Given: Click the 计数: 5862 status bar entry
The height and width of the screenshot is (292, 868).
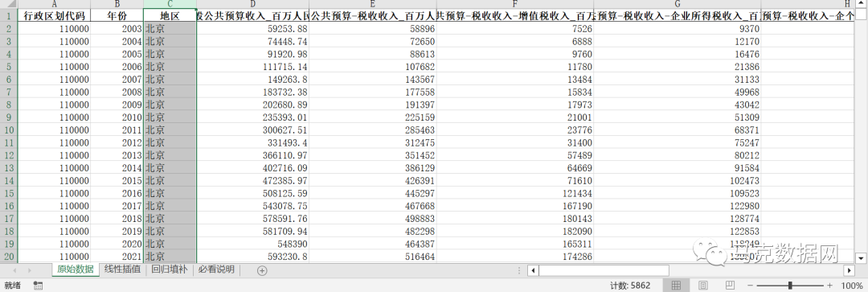Looking at the screenshot, I should pyautogui.click(x=629, y=286).
